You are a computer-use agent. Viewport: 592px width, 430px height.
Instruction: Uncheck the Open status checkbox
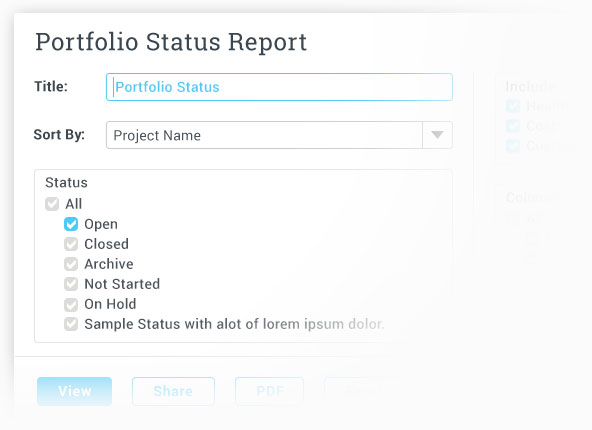click(71, 224)
